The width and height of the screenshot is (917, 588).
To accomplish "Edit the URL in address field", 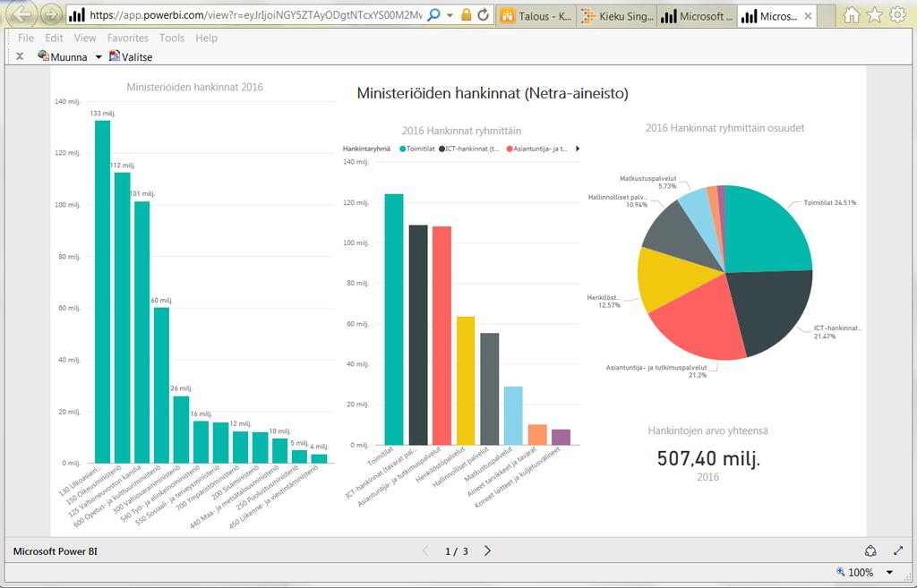I will [255, 15].
